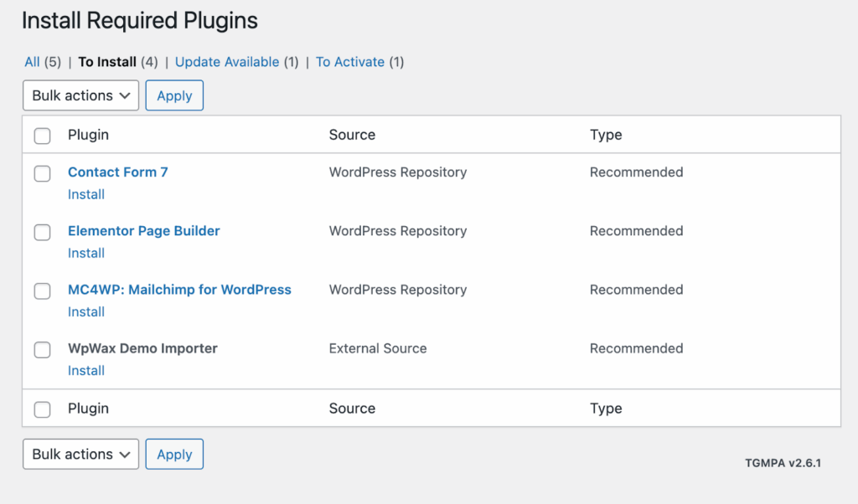Switch to the Update Available filter

click(226, 62)
